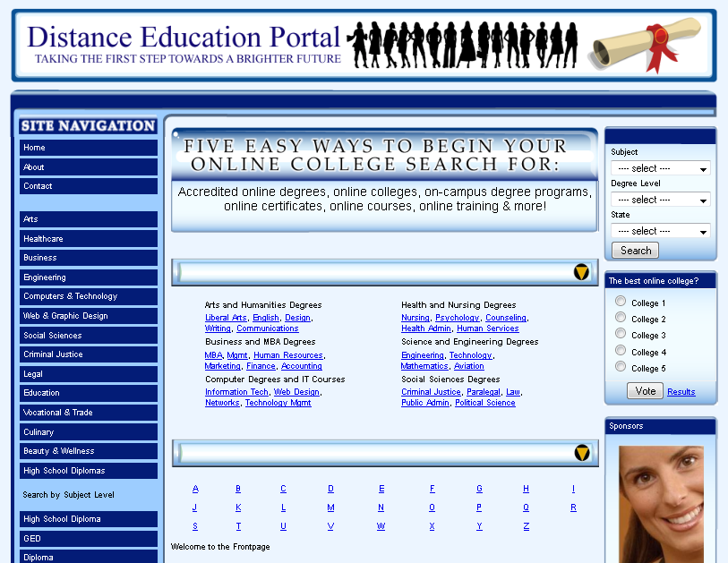Open Criminal Justice sidebar item
This screenshot has height=563, width=728.
[x=89, y=354]
